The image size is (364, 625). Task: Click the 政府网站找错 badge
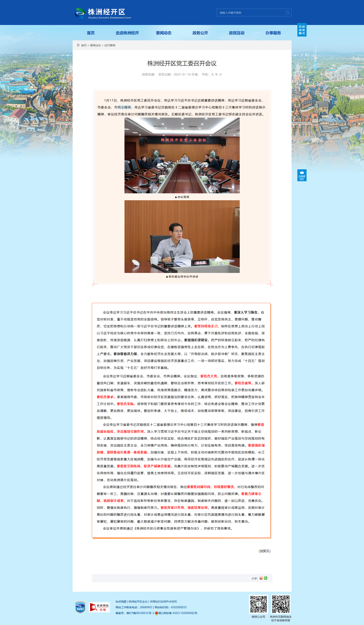point(99,607)
